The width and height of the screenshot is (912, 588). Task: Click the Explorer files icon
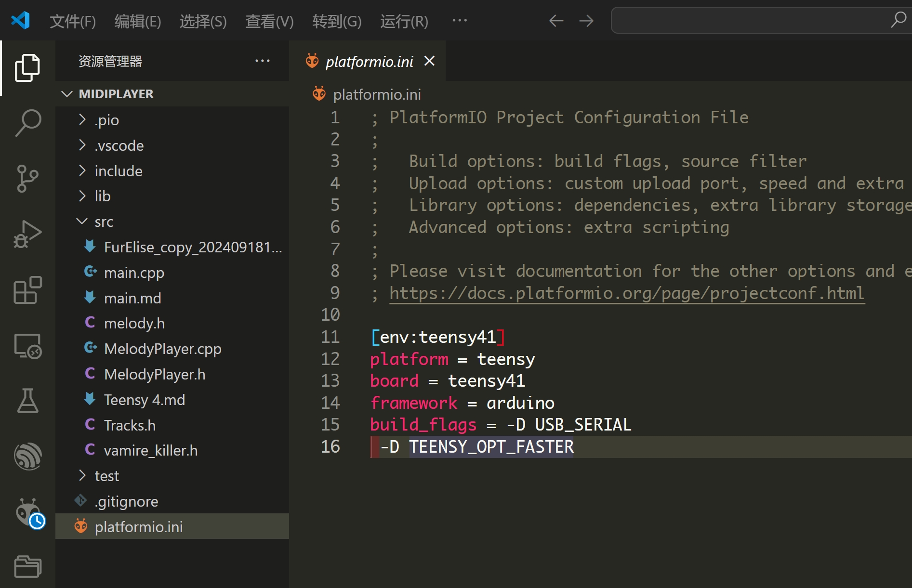28,67
